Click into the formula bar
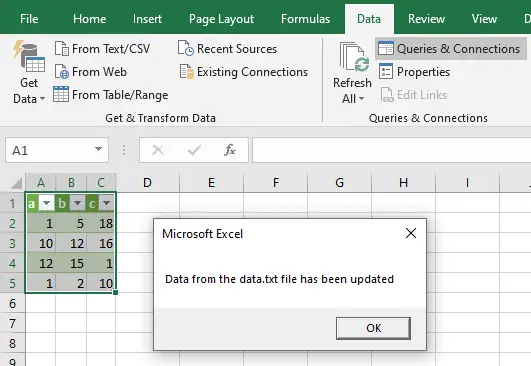This screenshot has height=366, width=531. (x=391, y=150)
